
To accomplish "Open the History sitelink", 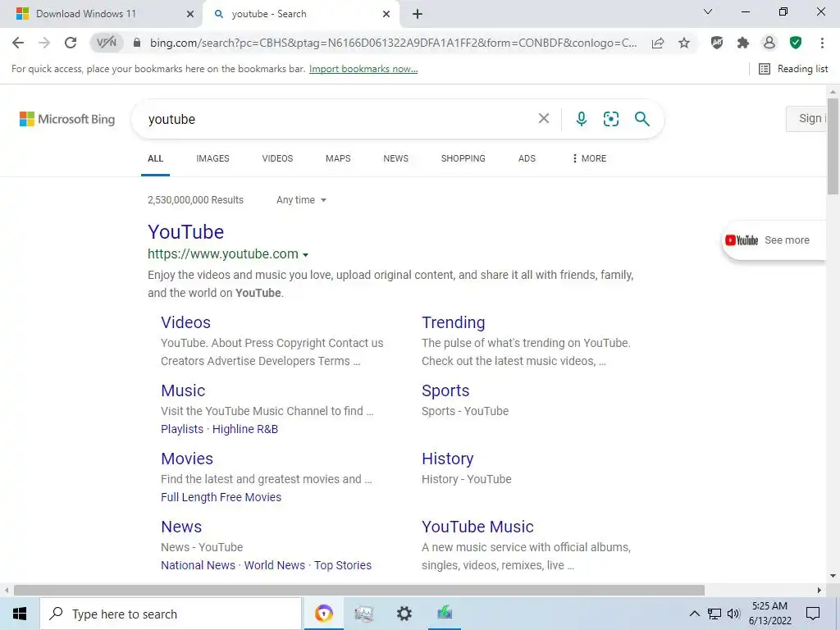I will [448, 459].
